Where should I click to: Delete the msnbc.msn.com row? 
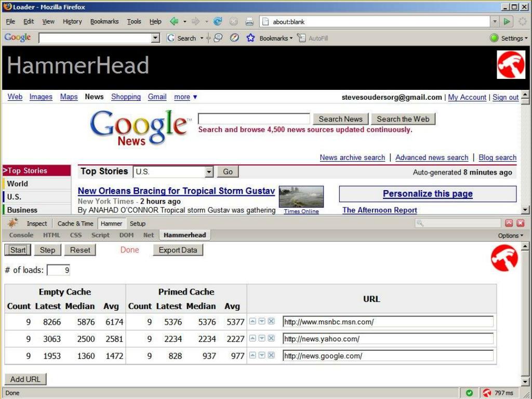click(x=271, y=321)
